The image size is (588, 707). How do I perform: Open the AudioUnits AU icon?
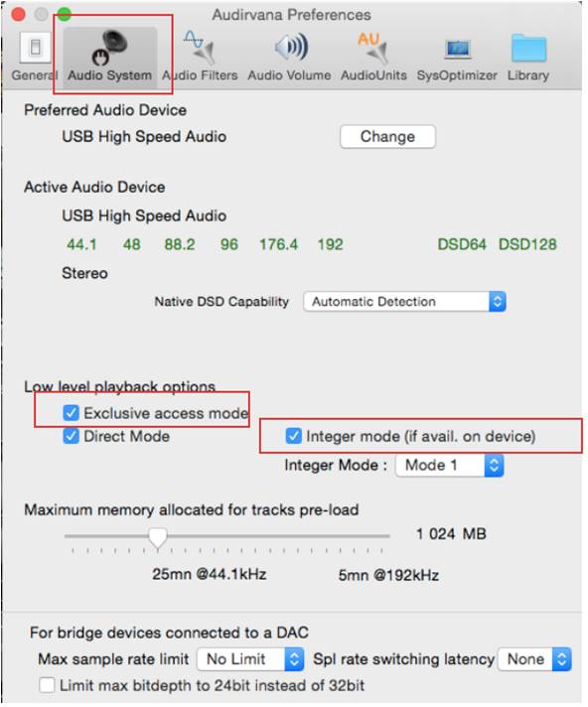point(372,48)
